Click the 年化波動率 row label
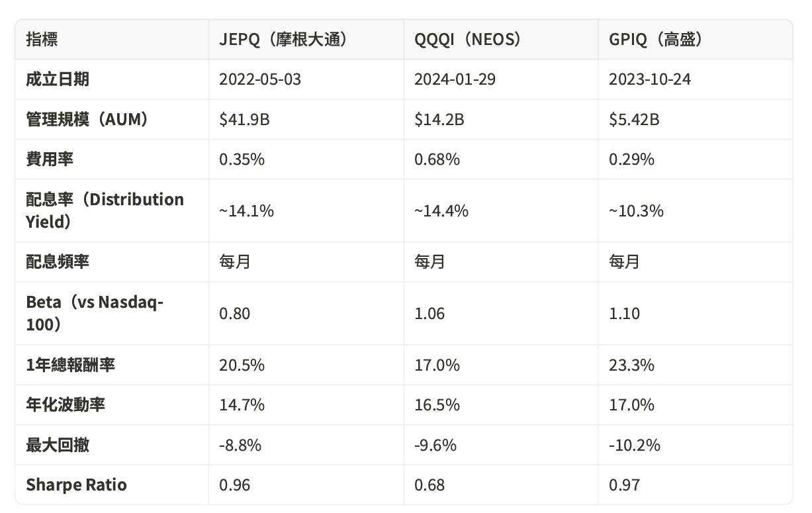Viewport: 812px width, 513px height. click(66, 404)
